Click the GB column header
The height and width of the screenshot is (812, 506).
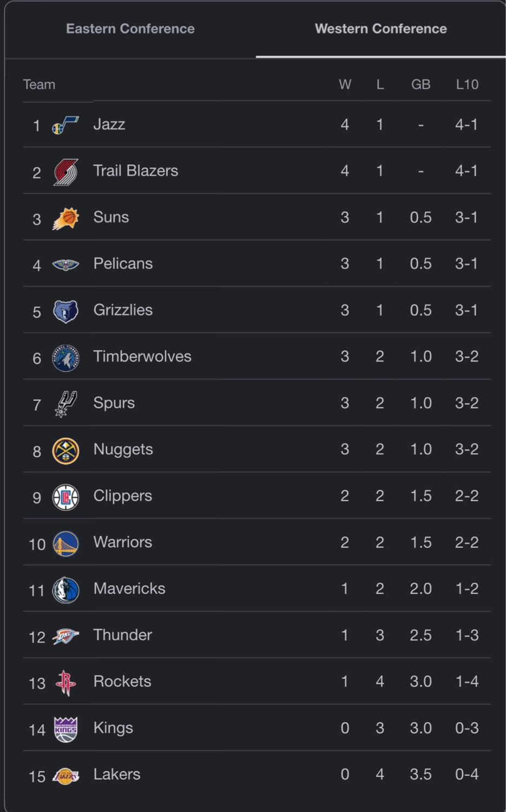pyautogui.click(x=420, y=84)
